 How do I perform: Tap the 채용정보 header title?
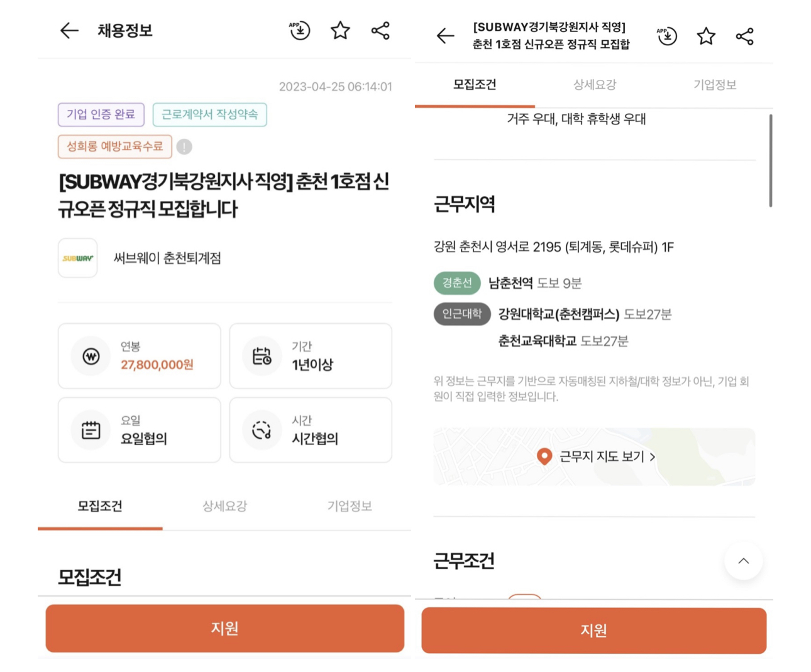coord(125,31)
